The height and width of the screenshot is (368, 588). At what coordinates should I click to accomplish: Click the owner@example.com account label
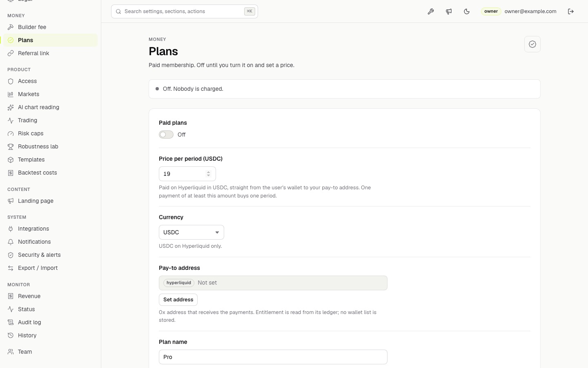pyautogui.click(x=530, y=11)
